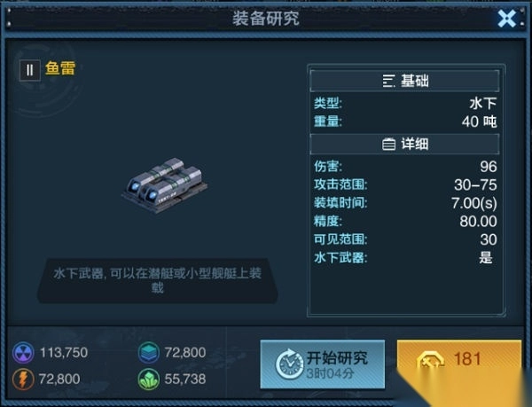Close the 装备研究 dialog with X

click(x=506, y=19)
